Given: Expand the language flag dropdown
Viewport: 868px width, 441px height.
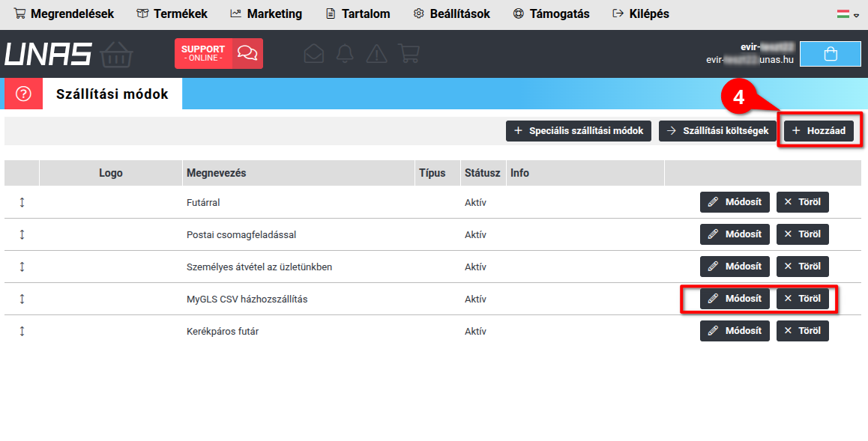Looking at the screenshot, I should pyautogui.click(x=848, y=14).
